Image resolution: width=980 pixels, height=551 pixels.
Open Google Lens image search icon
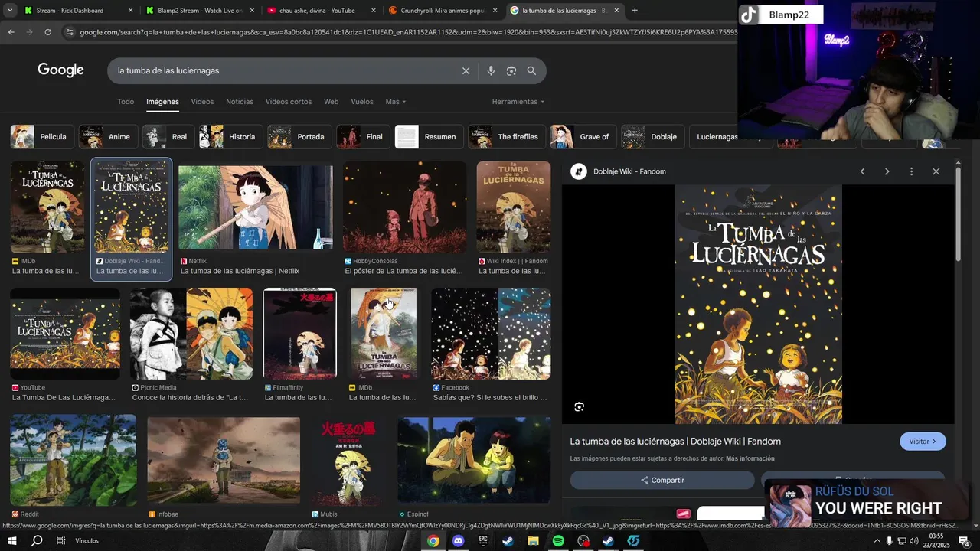[511, 70]
